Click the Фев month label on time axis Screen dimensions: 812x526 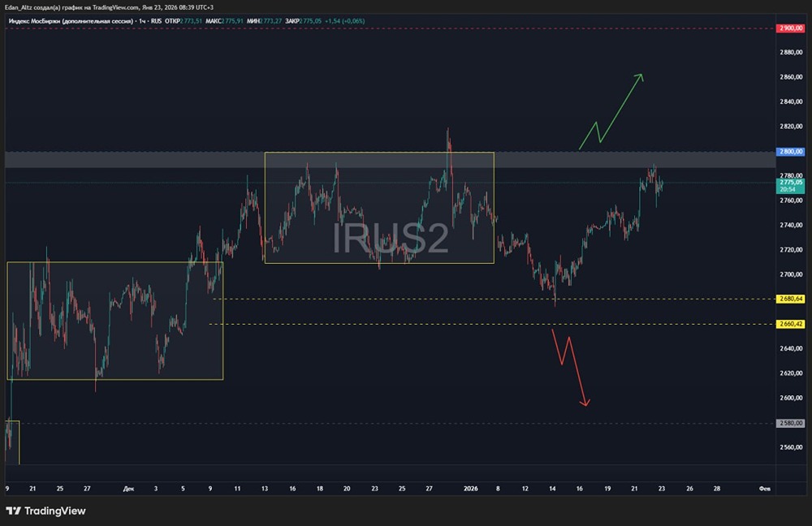pos(764,489)
